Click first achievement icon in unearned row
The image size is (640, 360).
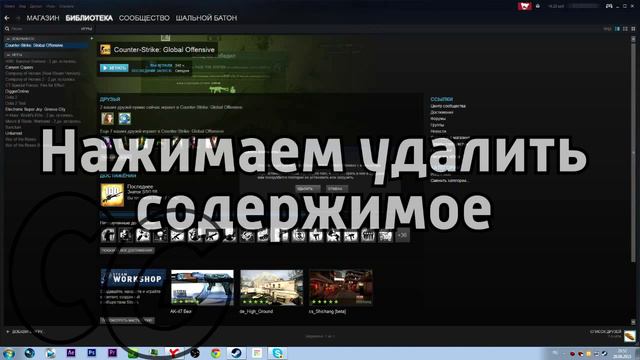point(108,235)
